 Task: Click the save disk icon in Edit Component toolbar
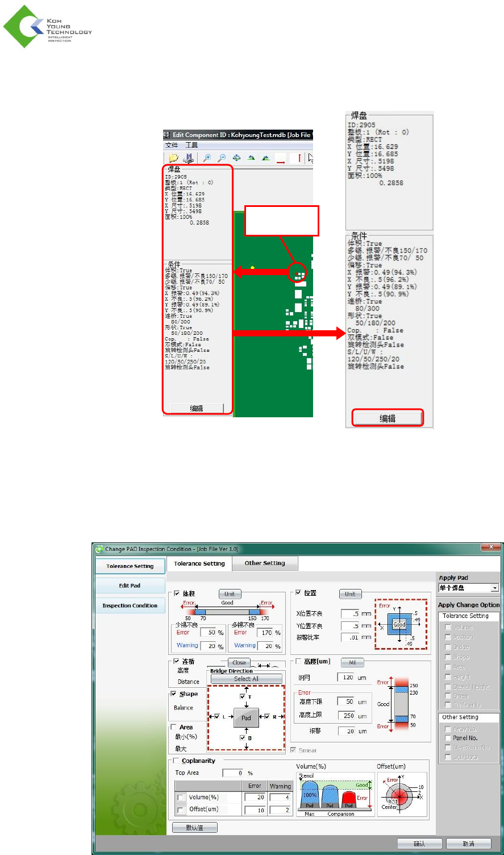tap(188, 159)
